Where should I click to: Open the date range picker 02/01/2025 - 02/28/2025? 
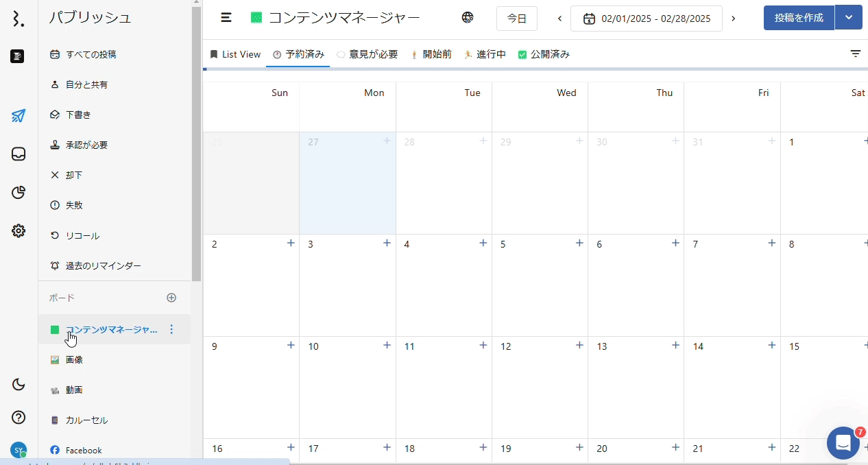[647, 19]
